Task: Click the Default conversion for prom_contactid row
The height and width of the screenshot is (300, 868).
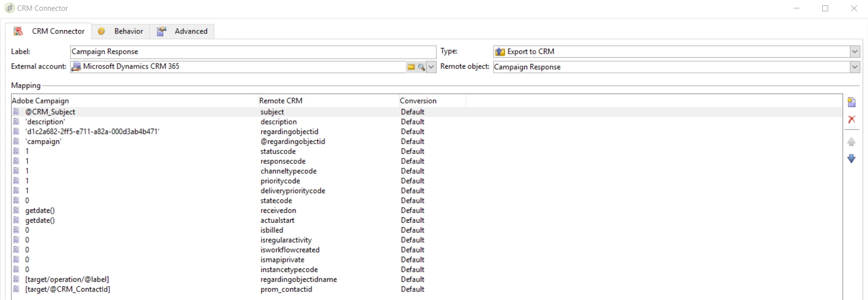Action: click(x=413, y=289)
